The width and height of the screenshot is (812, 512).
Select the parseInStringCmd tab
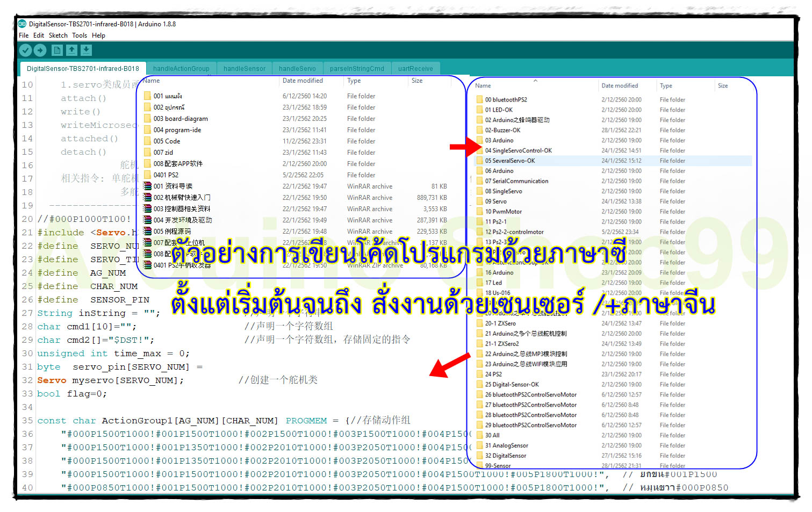tap(357, 69)
